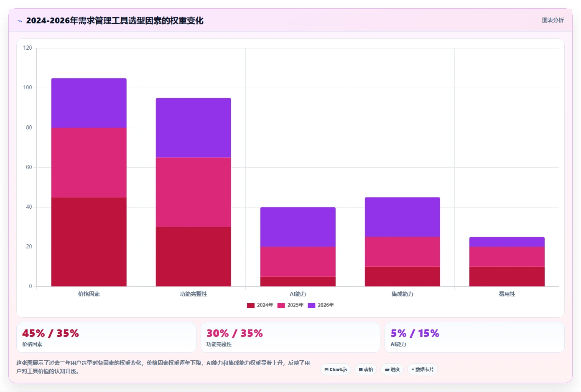Screen dimensions: 581x392
Task: Click the 2026年 segment of 价格因素 bar
Action: [x=89, y=103]
